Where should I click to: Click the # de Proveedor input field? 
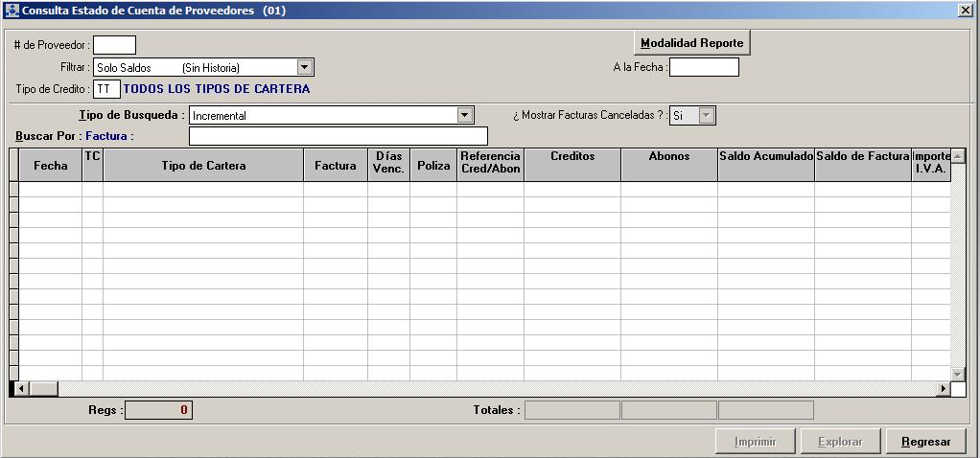[x=114, y=45]
